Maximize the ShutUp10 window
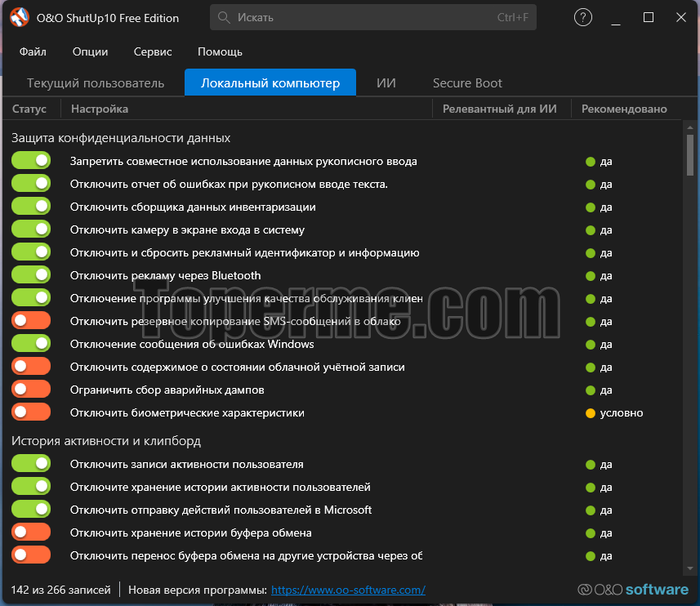The height and width of the screenshot is (606, 700). [649, 17]
